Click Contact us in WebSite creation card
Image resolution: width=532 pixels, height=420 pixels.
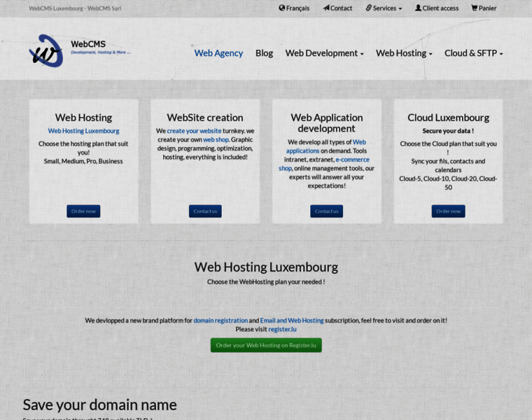click(x=205, y=211)
